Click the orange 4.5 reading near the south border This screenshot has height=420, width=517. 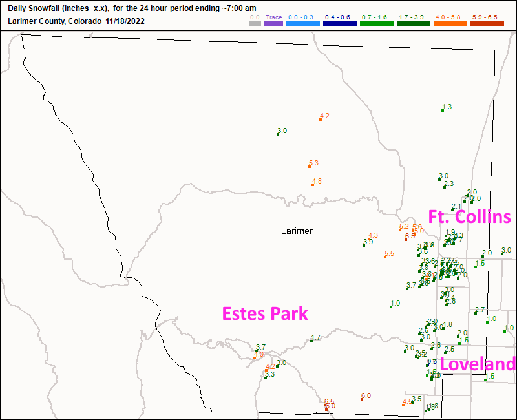(408, 401)
